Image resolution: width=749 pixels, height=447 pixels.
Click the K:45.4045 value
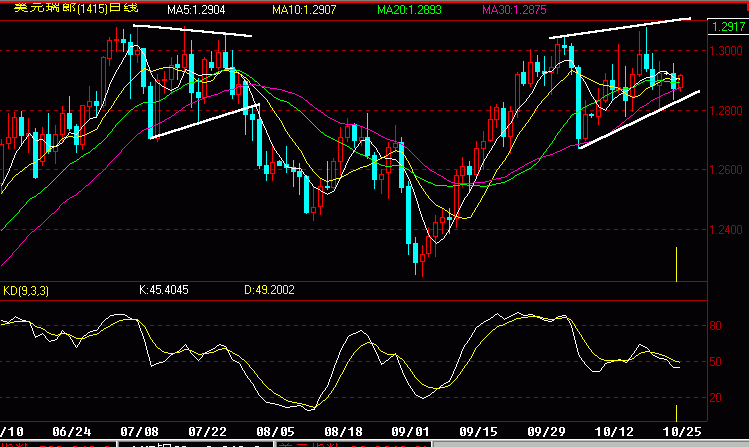pyautogui.click(x=164, y=290)
